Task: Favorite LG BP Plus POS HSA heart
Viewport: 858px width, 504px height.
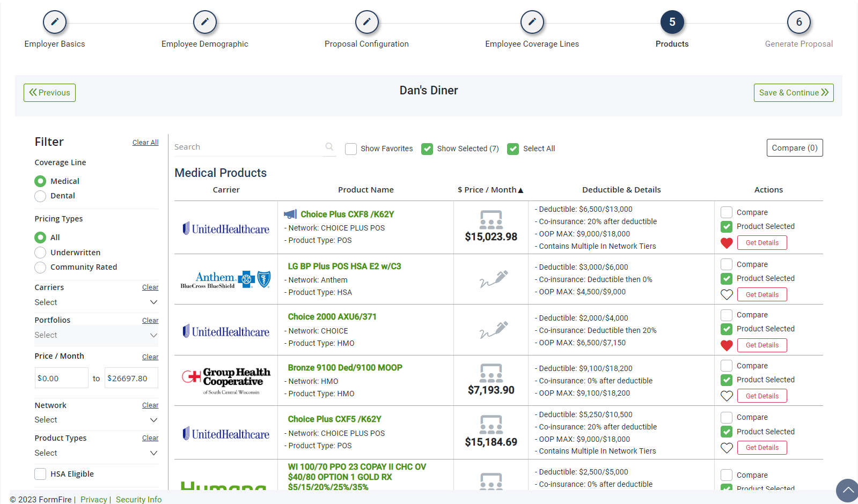Action: pyautogui.click(x=727, y=294)
